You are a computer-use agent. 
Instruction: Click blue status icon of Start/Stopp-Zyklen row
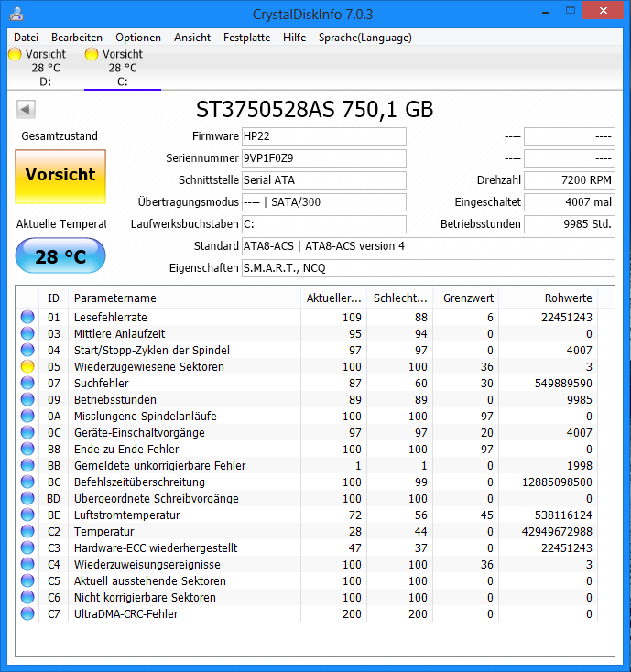tap(27, 350)
